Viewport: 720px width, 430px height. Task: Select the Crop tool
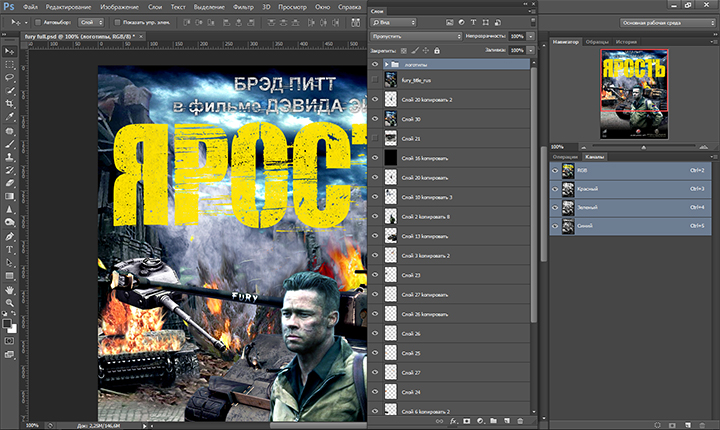(9, 103)
